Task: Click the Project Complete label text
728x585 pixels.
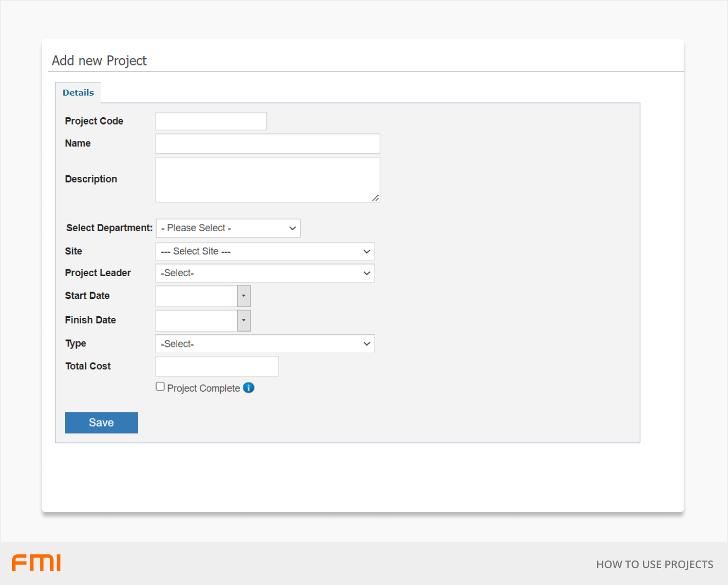Action: 204,388
